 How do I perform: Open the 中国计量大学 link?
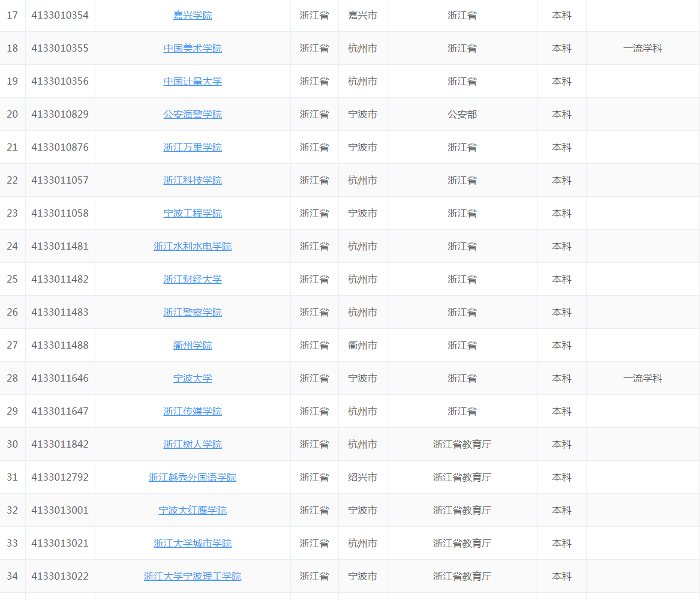tap(193, 81)
